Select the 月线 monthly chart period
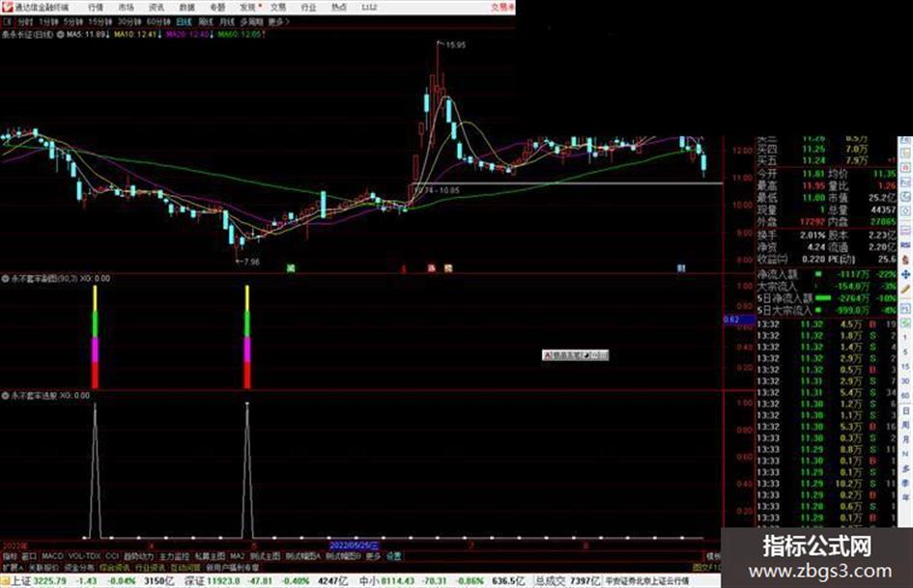 point(226,22)
